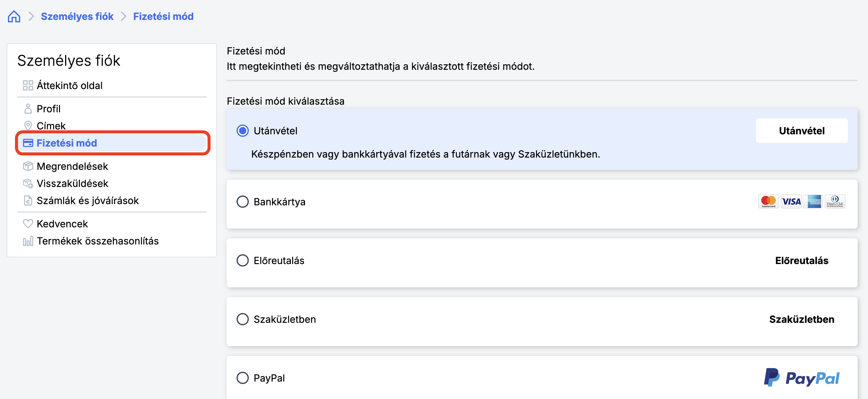Click the bold Előreutalás label on right

pyautogui.click(x=802, y=260)
